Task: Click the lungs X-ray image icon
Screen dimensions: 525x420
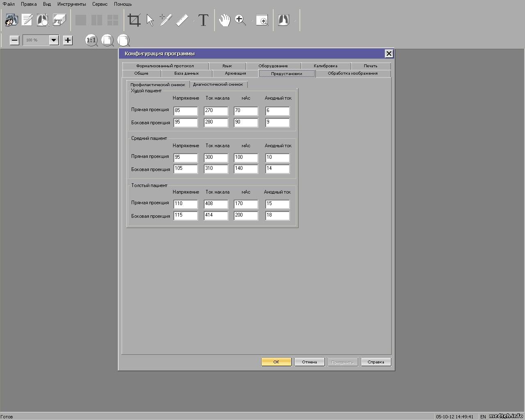Action: [283, 20]
